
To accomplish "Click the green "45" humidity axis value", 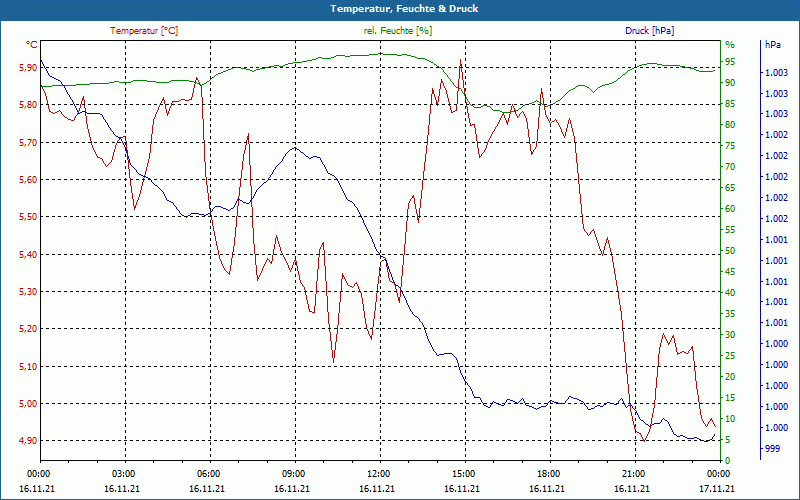I will [x=730, y=272].
